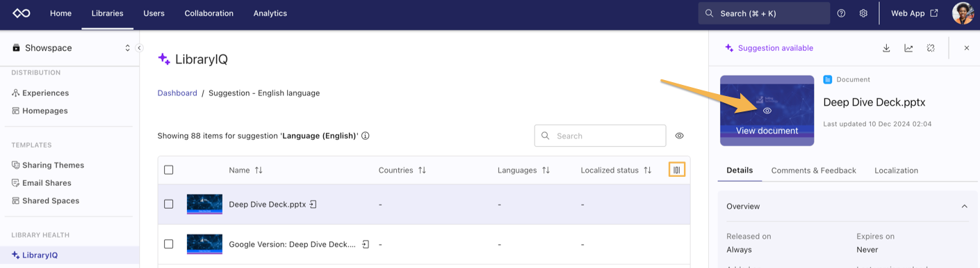Click the sparkle refresh icon in panel header

(x=931, y=48)
